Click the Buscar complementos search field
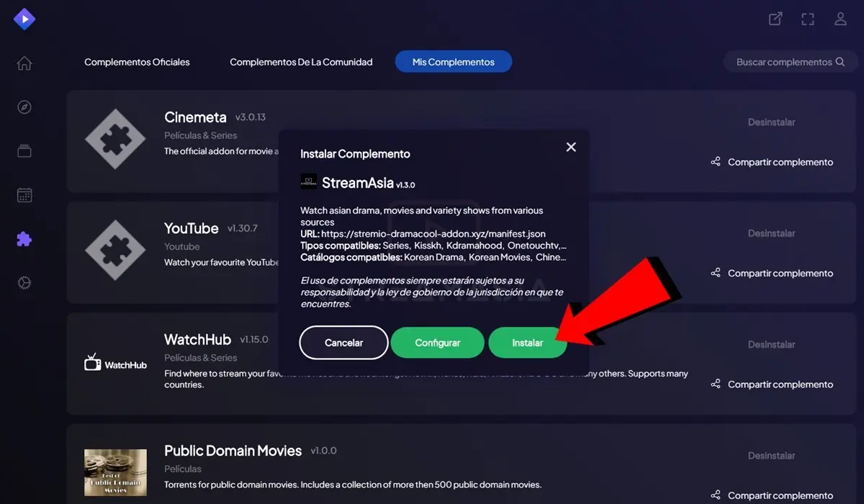Image resolution: width=864 pixels, height=504 pixels. click(783, 62)
